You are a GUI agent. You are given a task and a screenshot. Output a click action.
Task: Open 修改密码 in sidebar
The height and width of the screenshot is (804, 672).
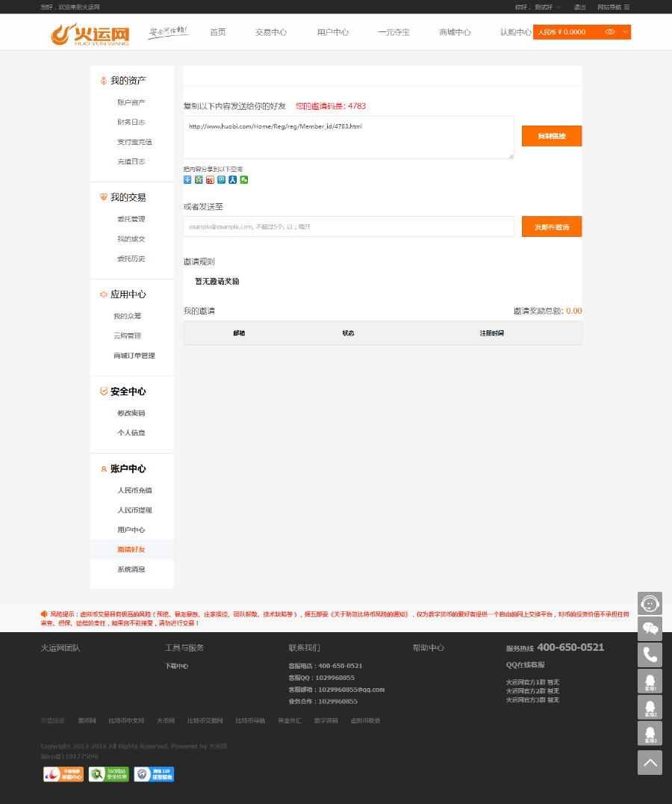pyautogui.click(x=131, y=412)
